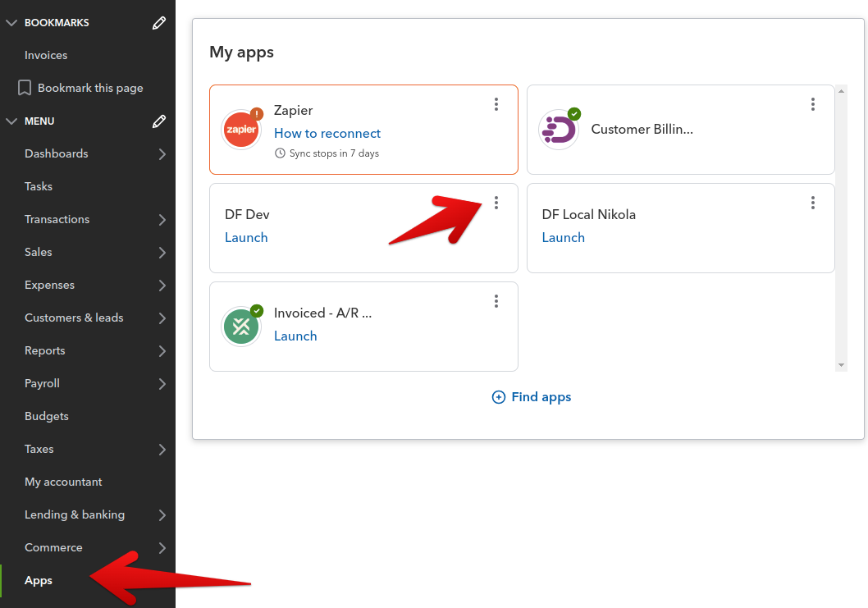Expand the Reports submenu chevron

[162, 350]
